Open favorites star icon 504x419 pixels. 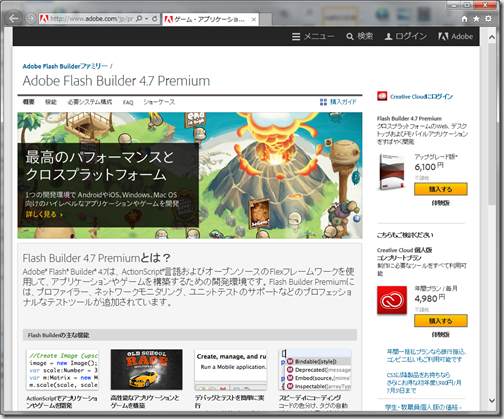(476, 19)
